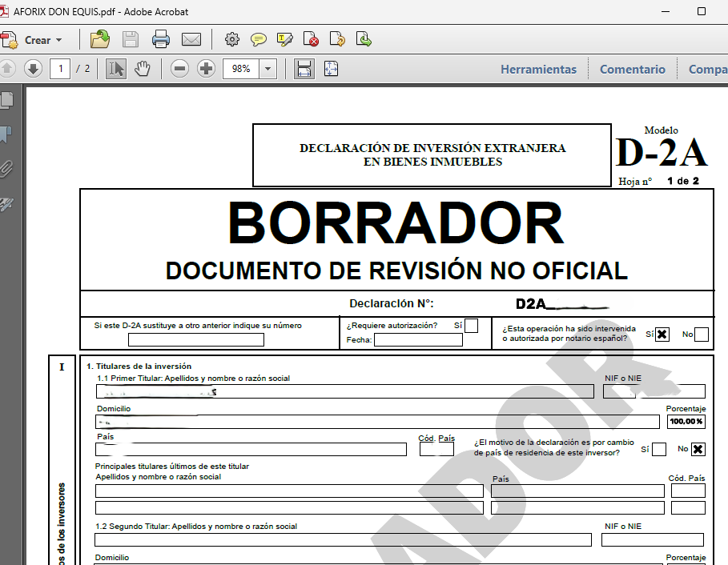
Task: Open attachments paperclip panel in sidebar
Action: tap(6, 168)
